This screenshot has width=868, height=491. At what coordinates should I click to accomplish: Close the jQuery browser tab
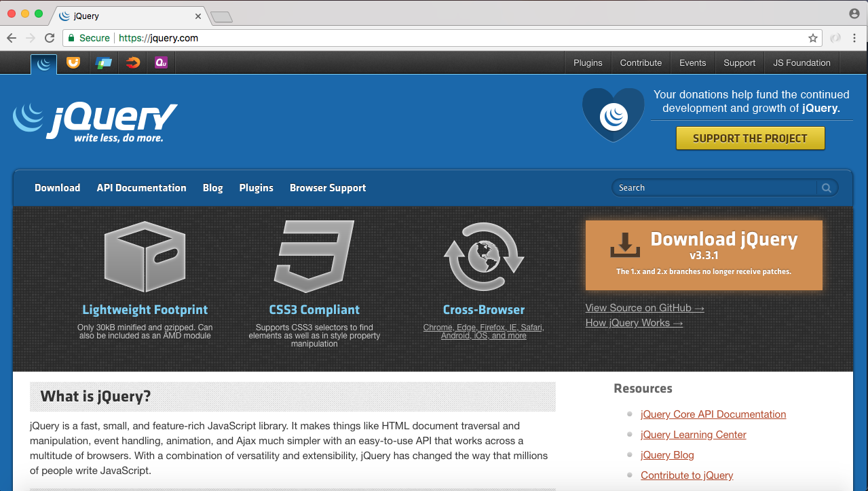(x=198, y=16)
